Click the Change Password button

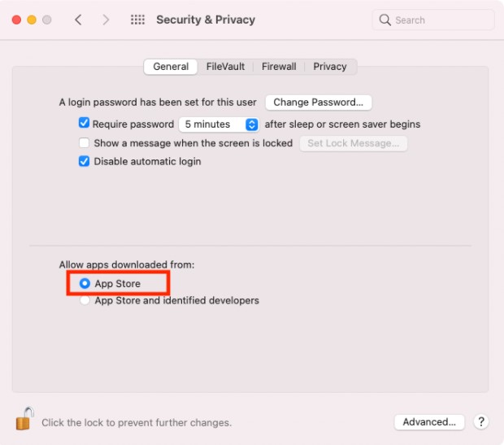click(318, 103)
